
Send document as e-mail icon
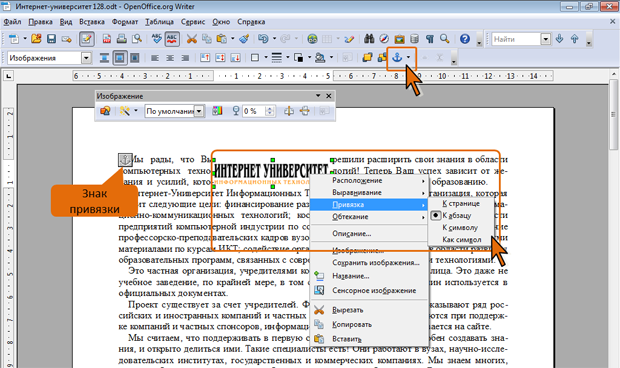[x=66, y=39]
